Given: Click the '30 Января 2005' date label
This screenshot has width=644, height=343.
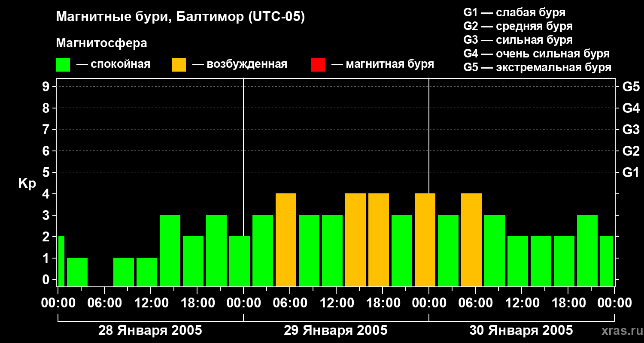Looking at the screenshot, I should pyautogui.click(x=521, y=331).
